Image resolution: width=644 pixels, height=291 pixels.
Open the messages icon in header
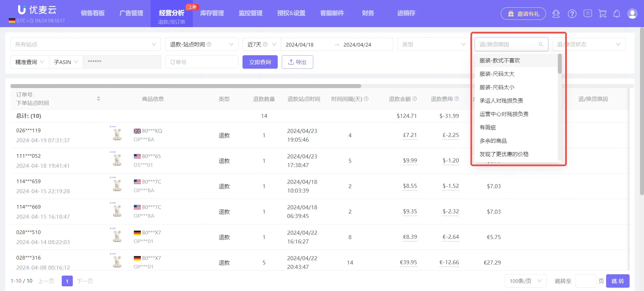tap(588, 14)
